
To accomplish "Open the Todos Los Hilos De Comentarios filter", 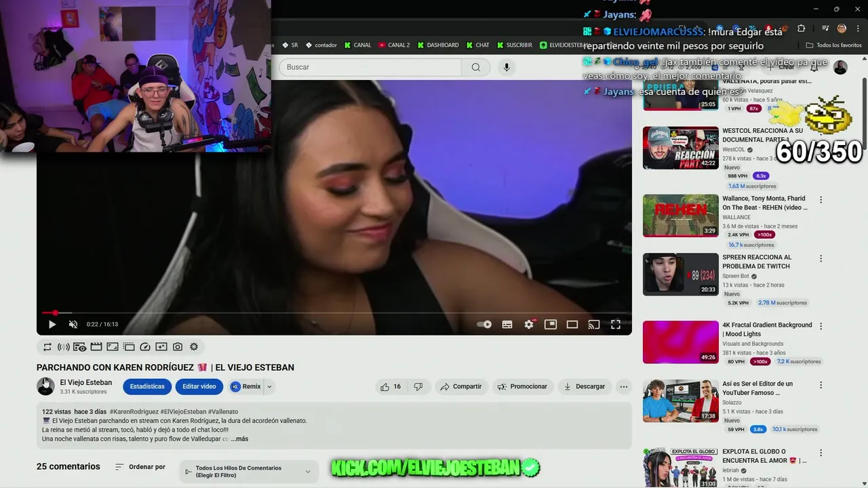I will click(x=248, y=472).
